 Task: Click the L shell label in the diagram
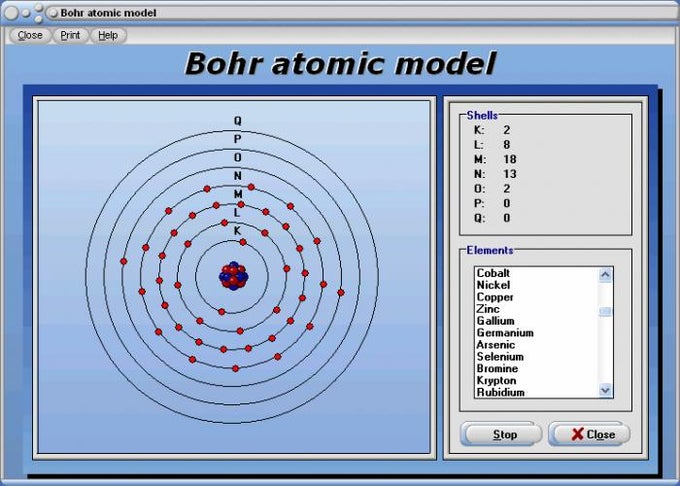tap(237, 212)
